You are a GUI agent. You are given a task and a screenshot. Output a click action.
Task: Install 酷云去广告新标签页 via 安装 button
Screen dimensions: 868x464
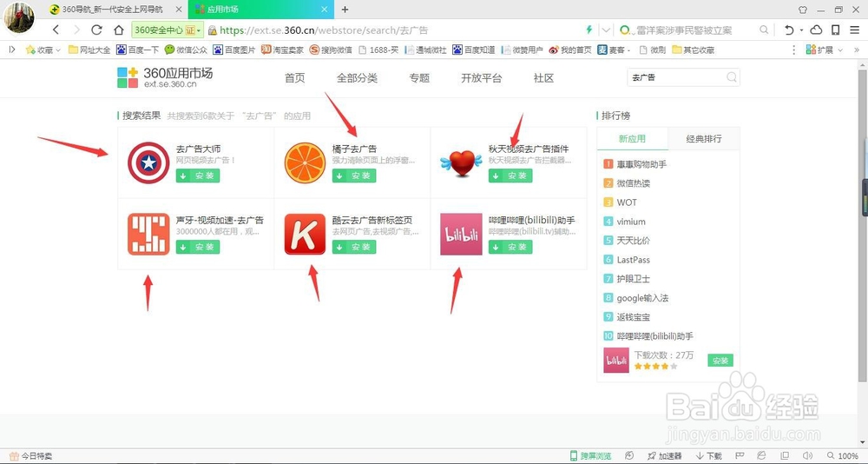(x=354, y=248)
